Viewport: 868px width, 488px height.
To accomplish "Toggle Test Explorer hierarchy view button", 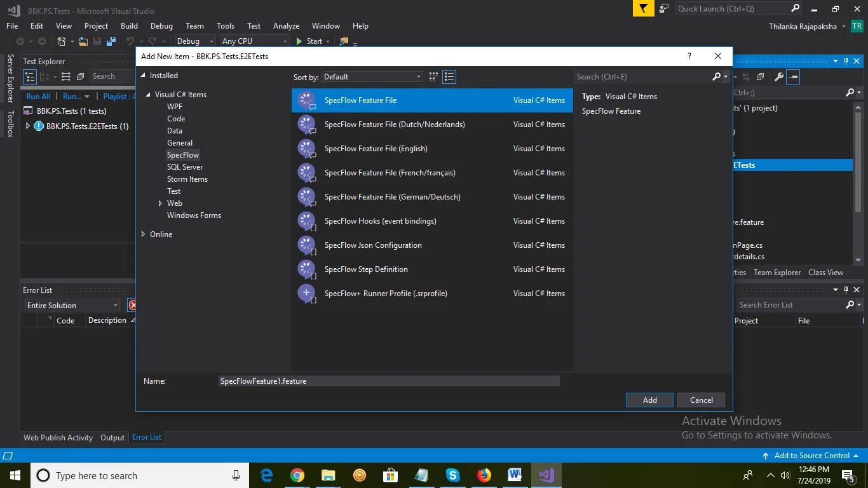I will pos(30,77).
